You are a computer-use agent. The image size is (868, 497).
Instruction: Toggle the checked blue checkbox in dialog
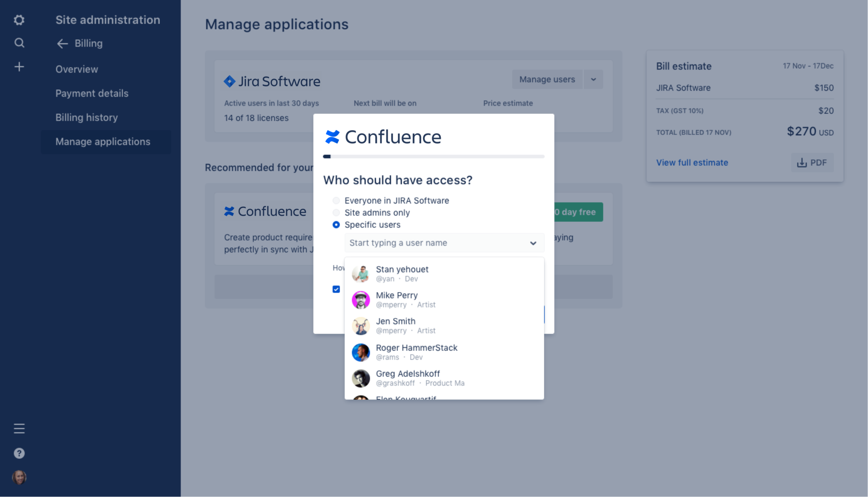[x=336, y=289]
